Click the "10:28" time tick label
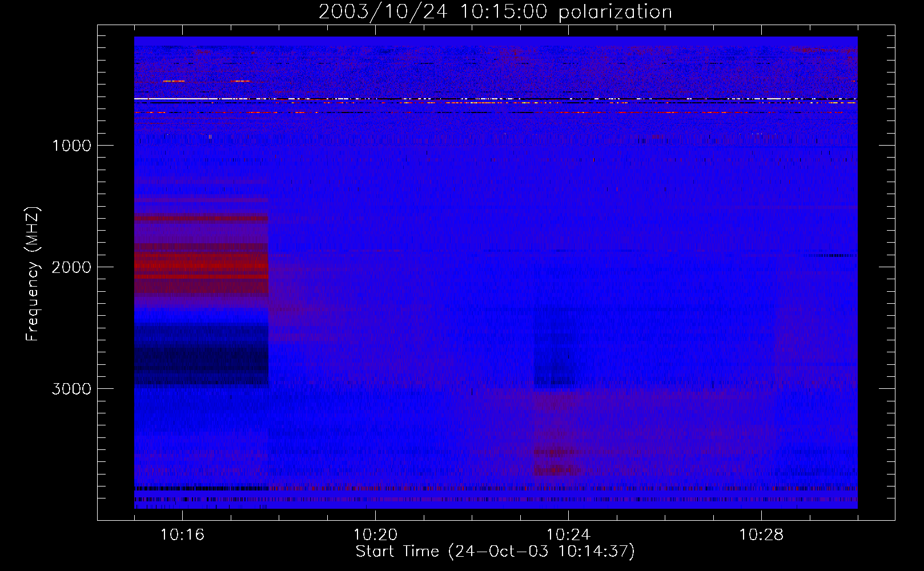The height and width of the screenshot is (571, 924). (761, 534)
